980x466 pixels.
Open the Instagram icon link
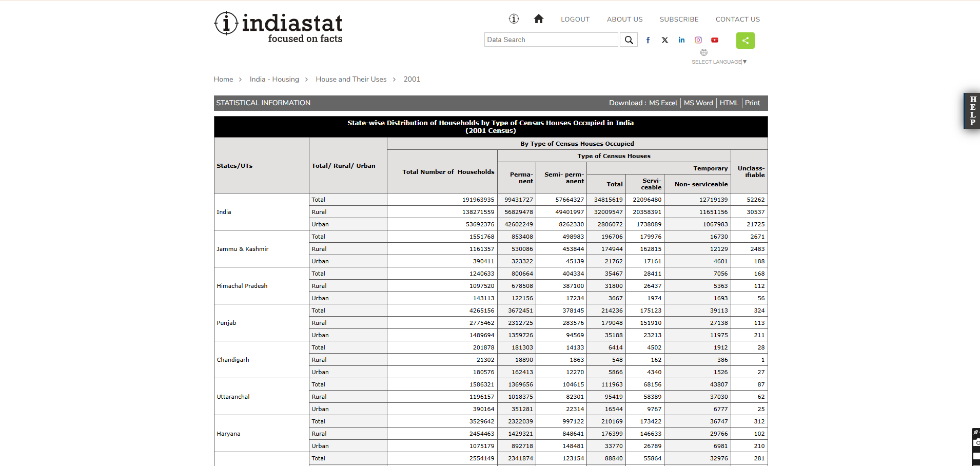[x=698, y=40]
